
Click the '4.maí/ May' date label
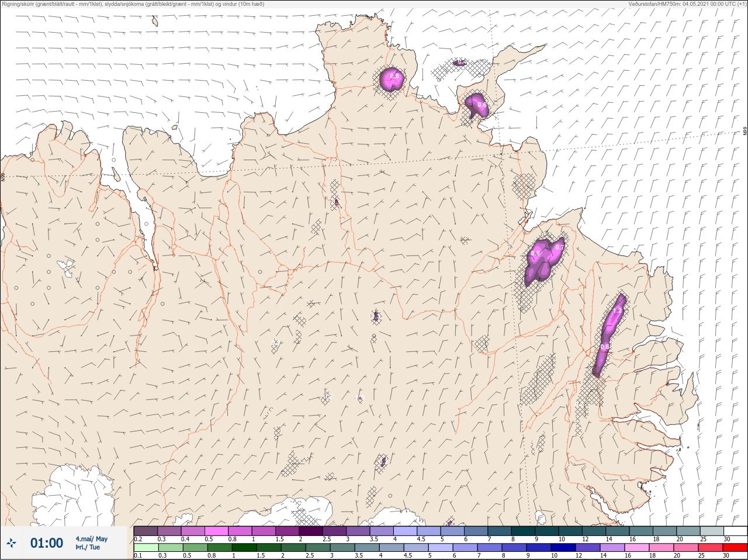91,539
